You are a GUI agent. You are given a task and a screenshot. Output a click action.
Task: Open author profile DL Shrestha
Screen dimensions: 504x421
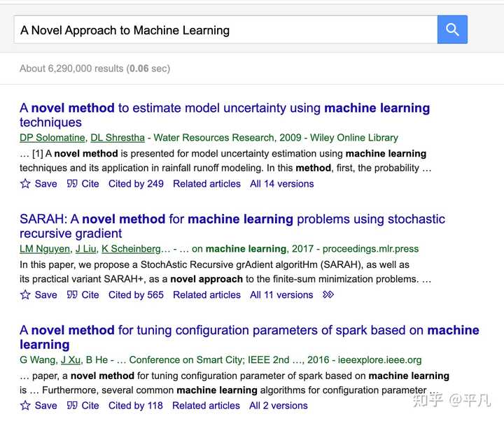[118, 138]
